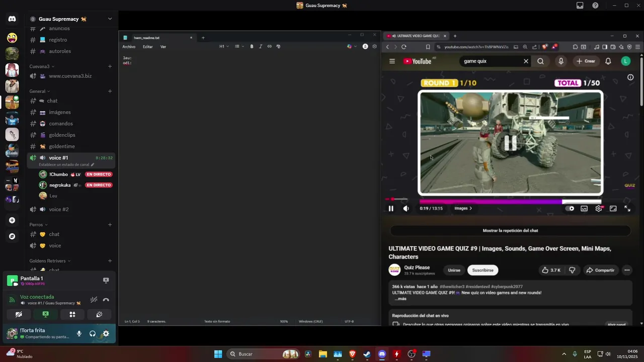Open YouTube hamburger guide menu
Screen dimensions: 644x362
392,61
